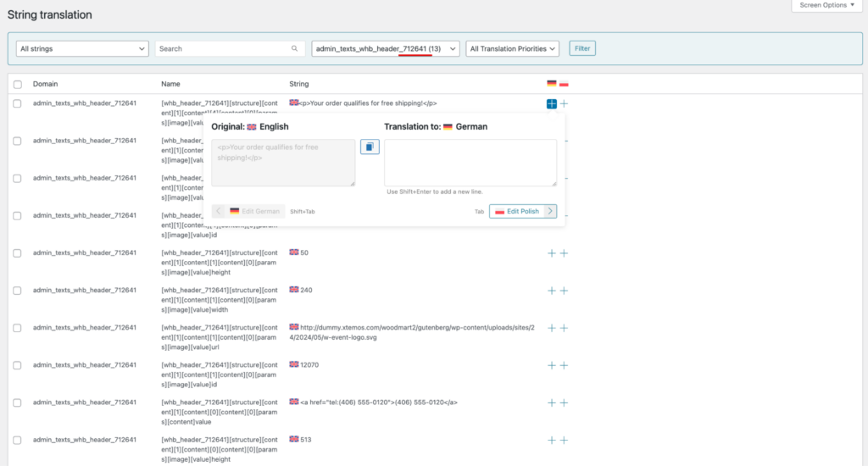Add Polish translation for phone link string
Screen dimensions: 868x466
point(564,403)
